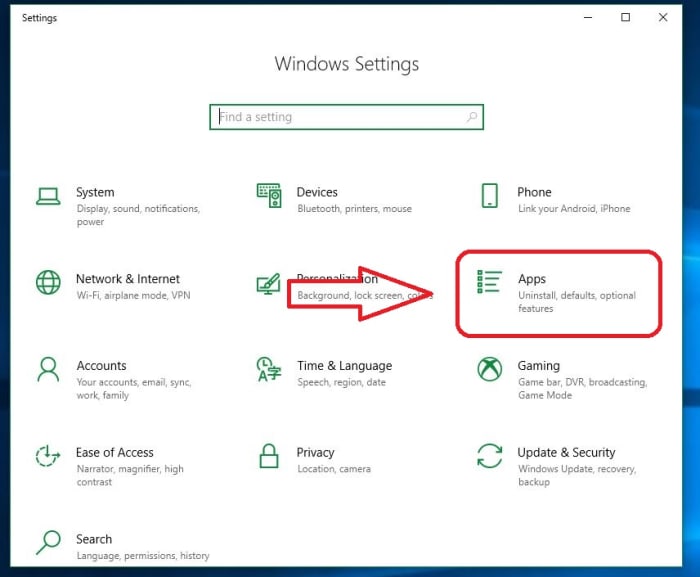Click the Accounts person icon
Viewport: 700px width, 577px height.
48,369
